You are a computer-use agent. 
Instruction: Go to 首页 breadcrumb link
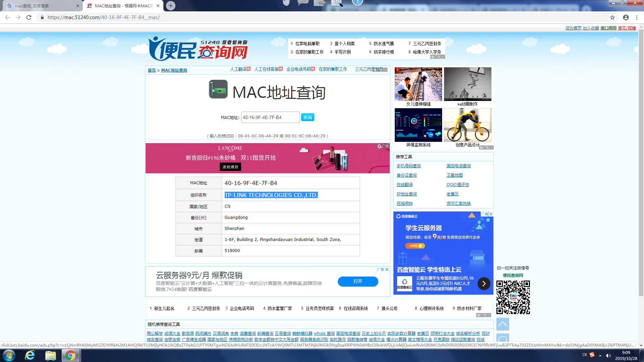pyautogui.click(x=152, y=70)
